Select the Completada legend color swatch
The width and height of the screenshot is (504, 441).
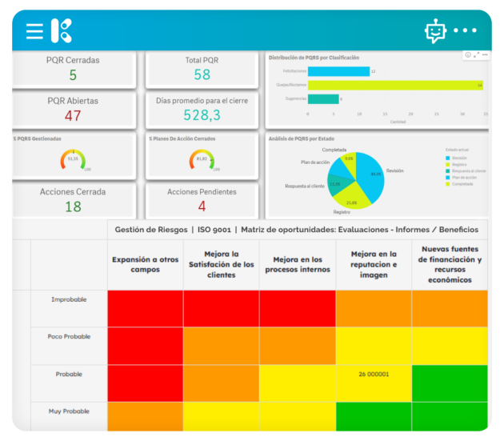(x=447, y=184)
